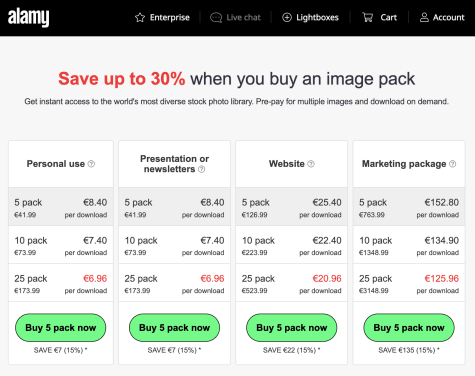Click help icon beside Website
475x376 pixels.
point(311,164)
